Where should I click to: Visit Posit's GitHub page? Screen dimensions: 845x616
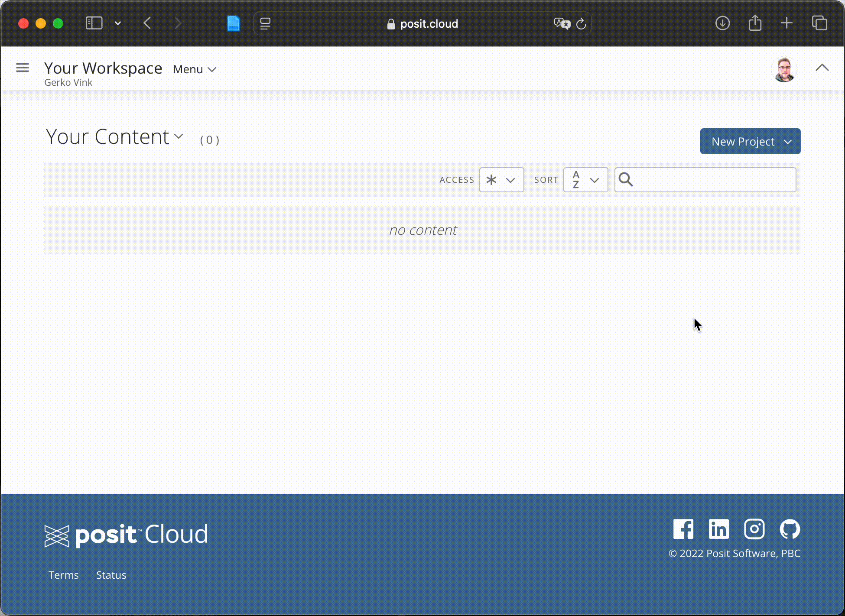[x=790, y=529]
